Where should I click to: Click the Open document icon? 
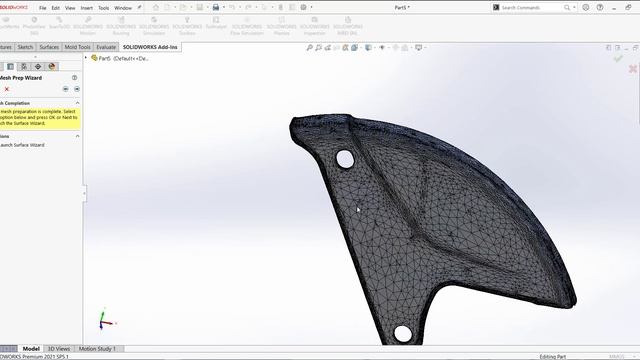click(x=183, y=7)
